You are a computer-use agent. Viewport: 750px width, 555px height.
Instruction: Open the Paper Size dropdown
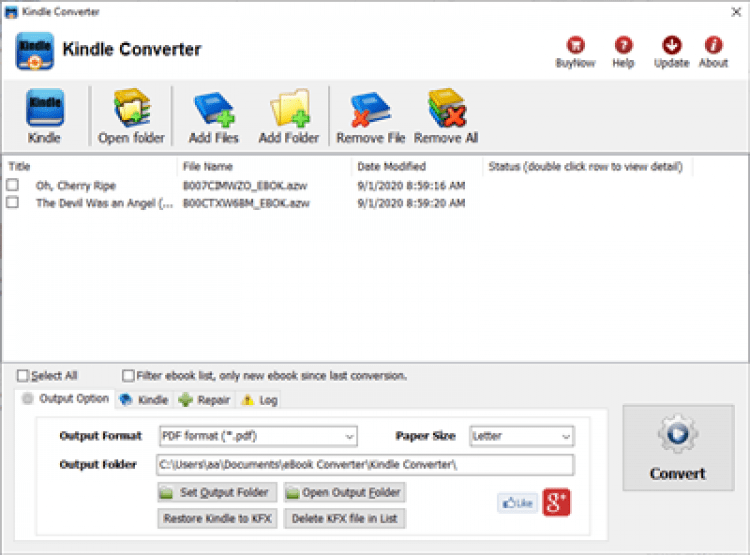coord(522,436)
